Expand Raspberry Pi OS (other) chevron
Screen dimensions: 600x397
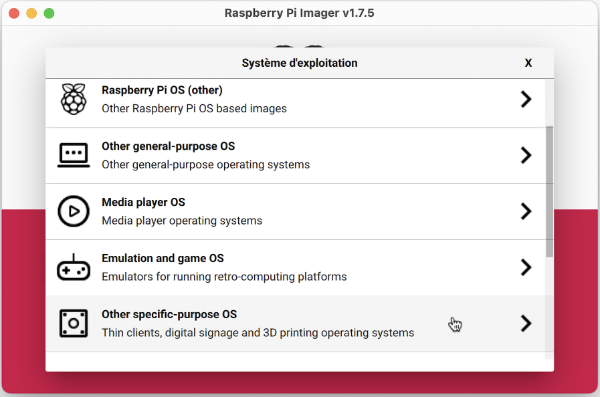coord(526,99)
